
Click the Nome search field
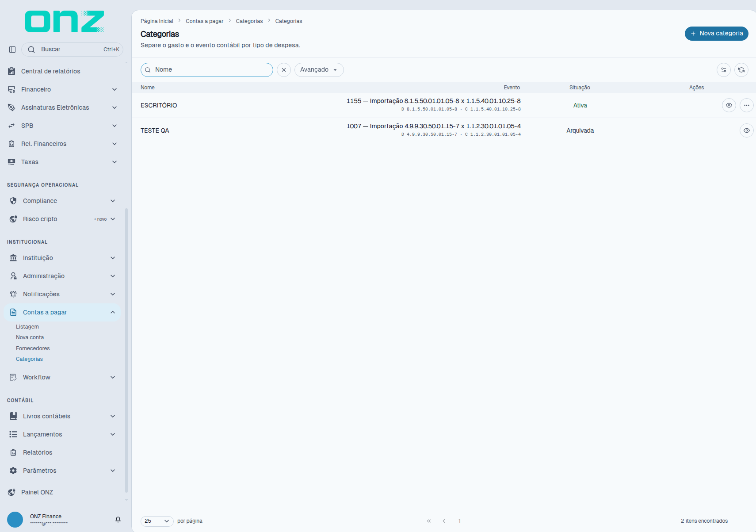(207, 70)
